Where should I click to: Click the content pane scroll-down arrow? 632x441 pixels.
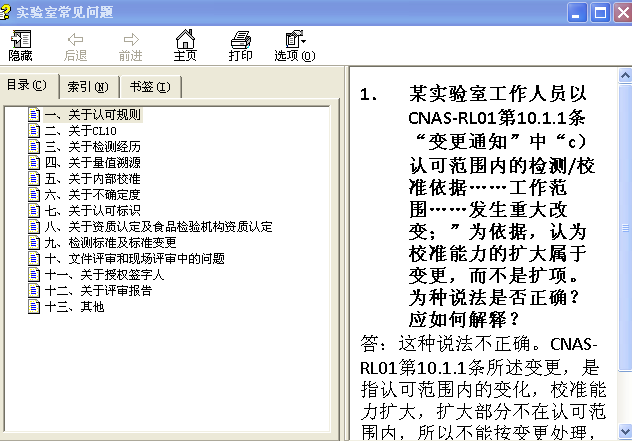[625, 431]
